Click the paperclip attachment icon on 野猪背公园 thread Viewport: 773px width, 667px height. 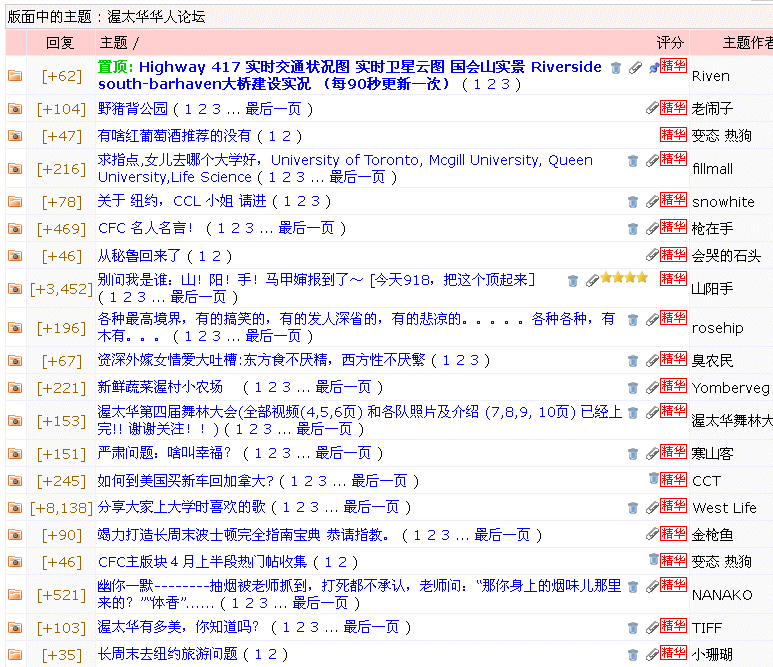point(651,108)
